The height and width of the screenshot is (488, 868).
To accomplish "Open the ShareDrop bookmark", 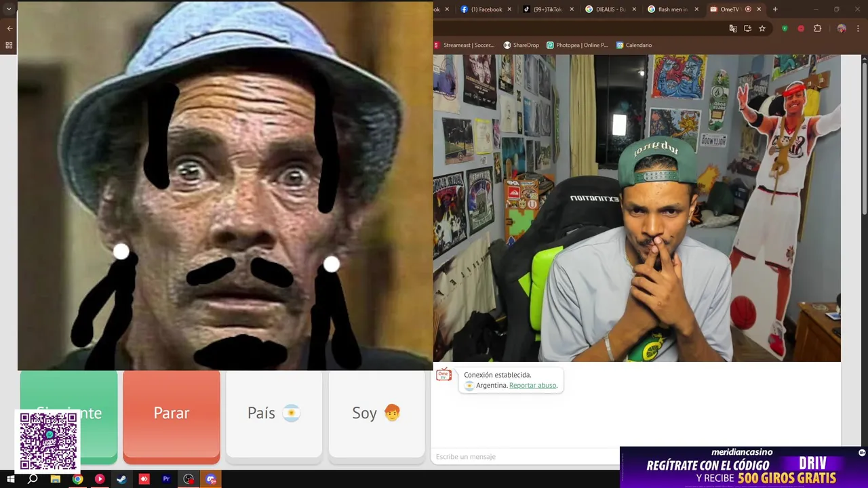I will click(521, 45).
